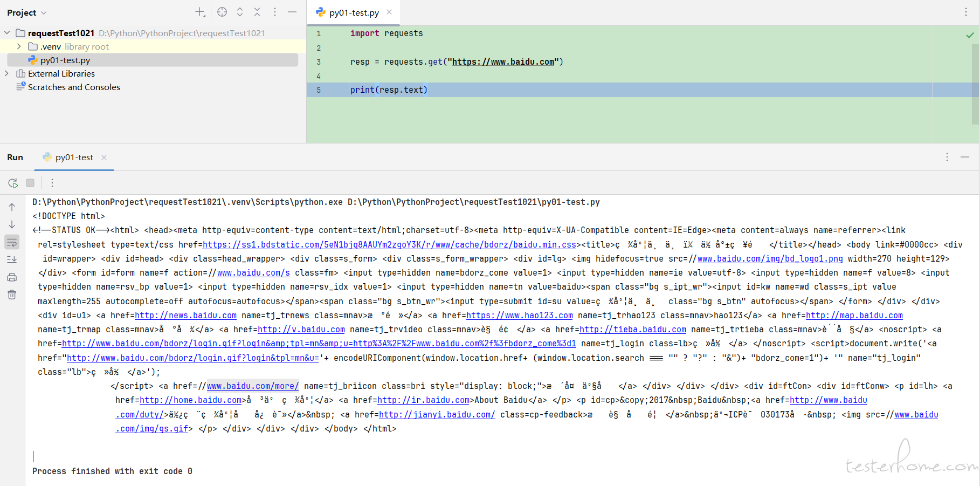Image resolution: width=980 pixels, height=486 pixels.
Task: Click Expand Selected icon in Project panel
Action: point(240,12)
